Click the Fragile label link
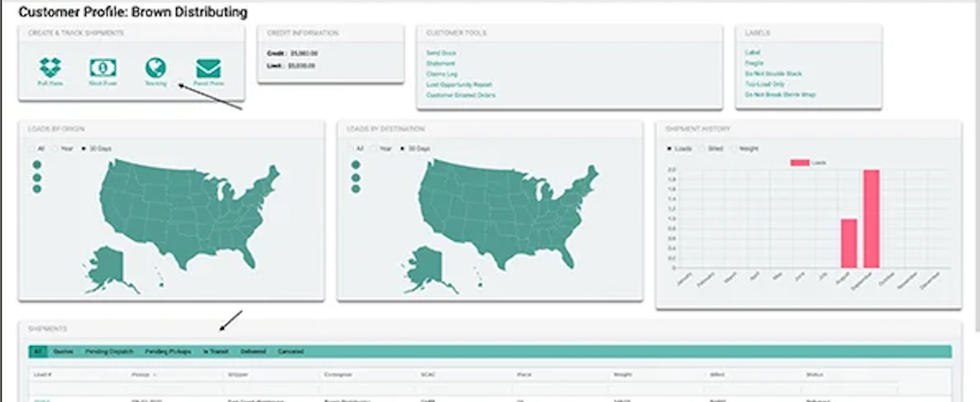This screenshot has height=402, width=980. (x=754, y=63)
